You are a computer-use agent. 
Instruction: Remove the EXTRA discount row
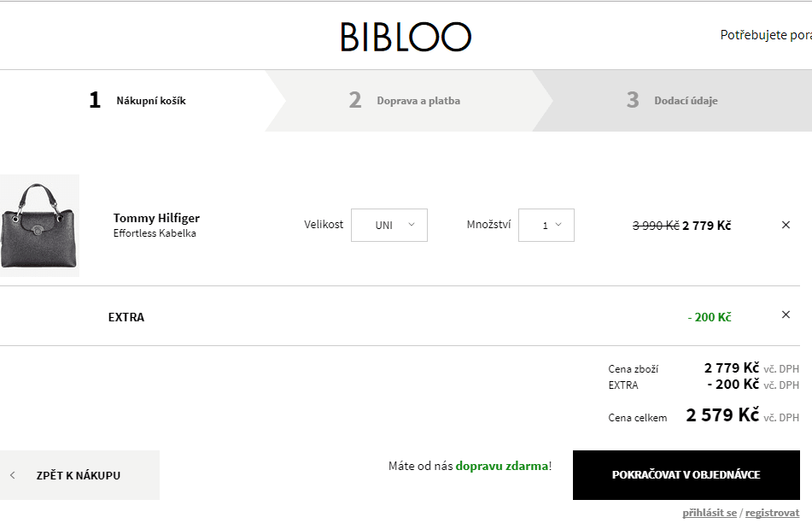tap(786, 314)
